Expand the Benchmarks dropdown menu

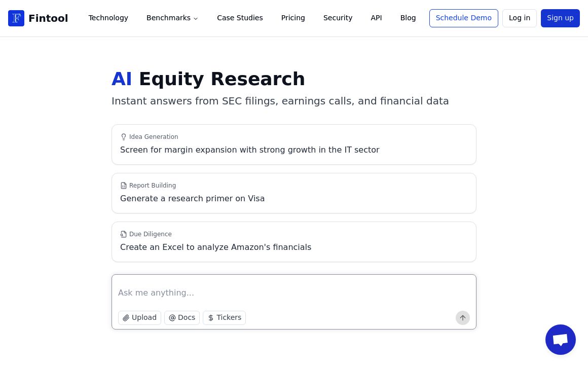click(172, 18)
